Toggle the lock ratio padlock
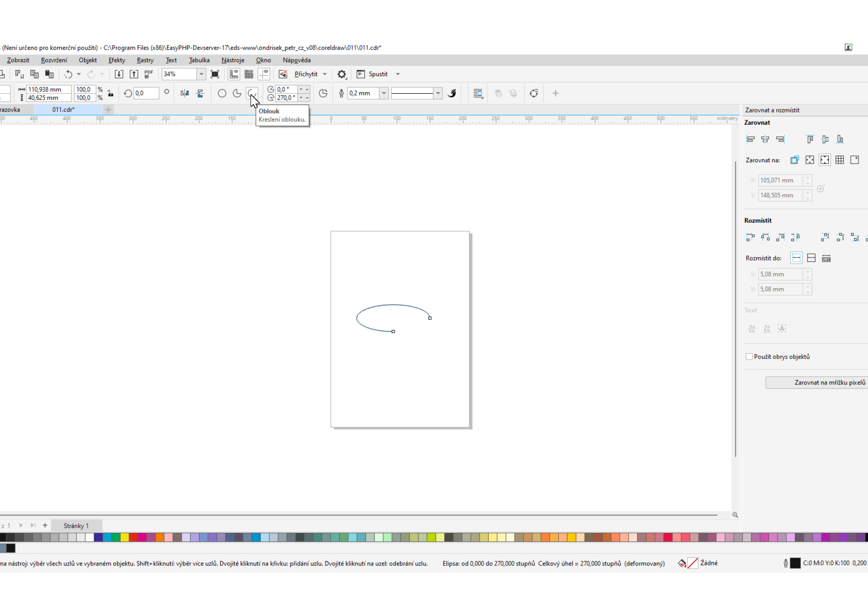Screen dimensions: 868x614 (x=110, y=93)
